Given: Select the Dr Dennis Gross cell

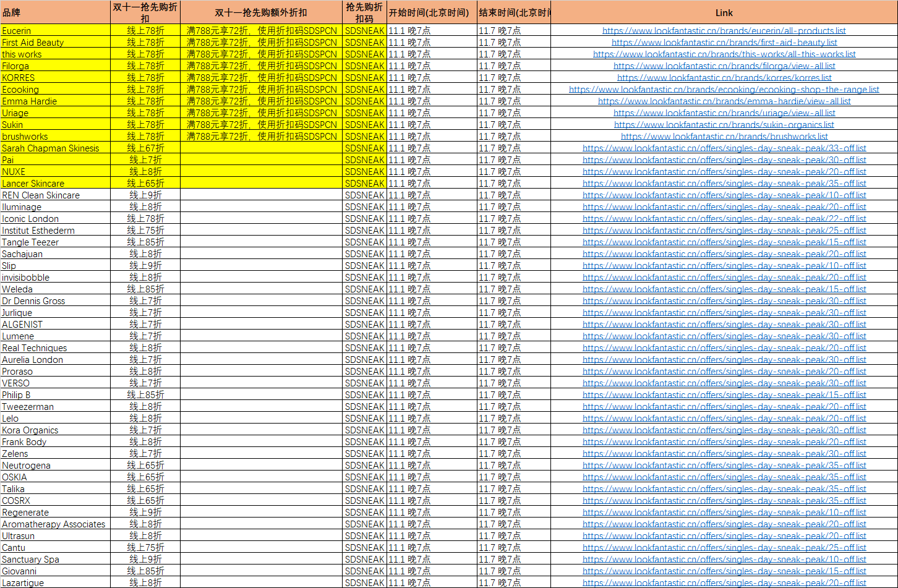Looking at the screenshot, I should [56, 300].
